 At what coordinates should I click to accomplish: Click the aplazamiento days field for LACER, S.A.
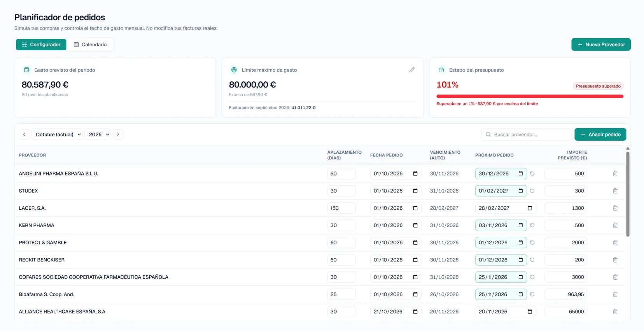(341, 208)
